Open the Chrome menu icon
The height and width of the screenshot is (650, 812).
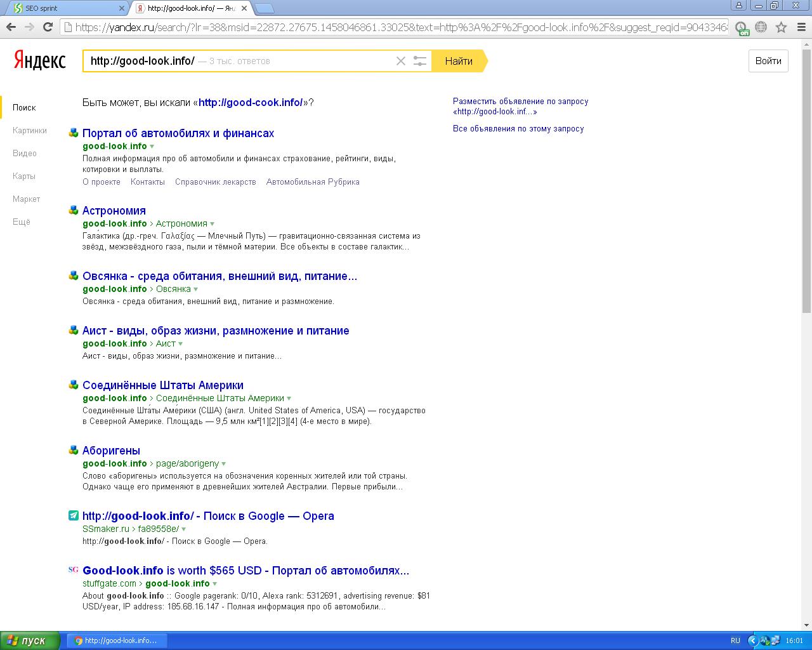tap(801, 27)
